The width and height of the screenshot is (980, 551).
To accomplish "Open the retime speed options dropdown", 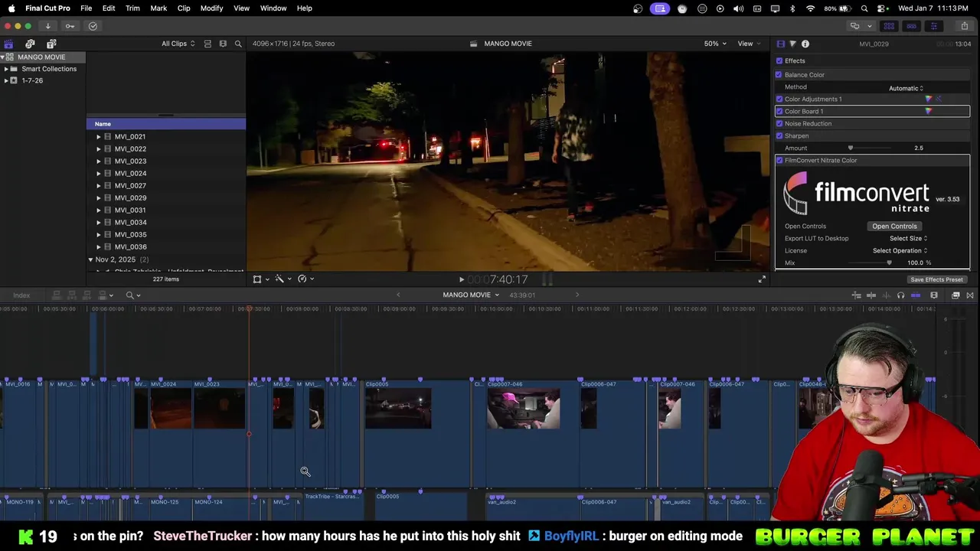I will pyautogui.click(x=306, y=279).
